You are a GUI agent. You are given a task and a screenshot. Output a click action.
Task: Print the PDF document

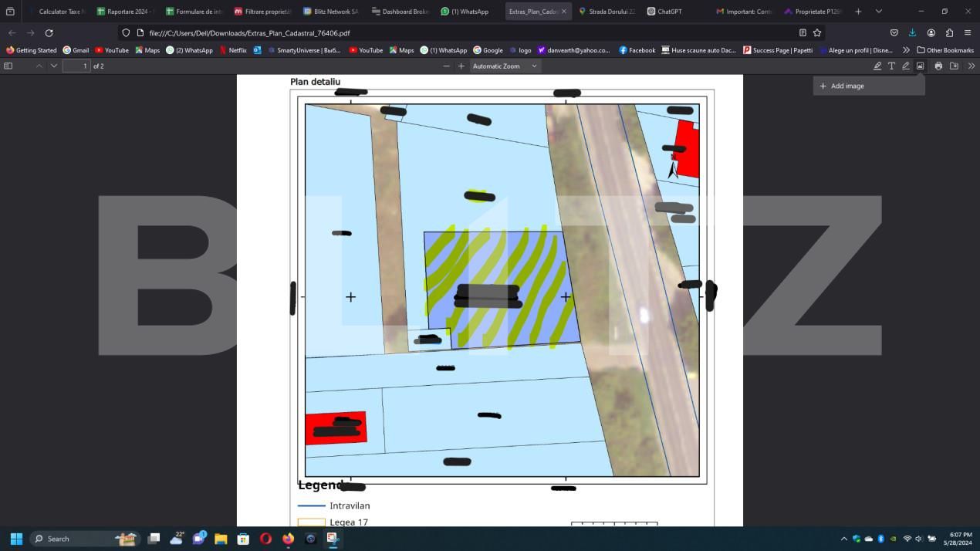click(938, 66)
